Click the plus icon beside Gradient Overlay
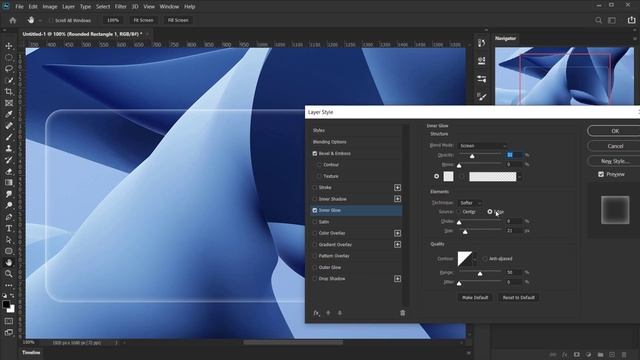Image resolution: width=640 pixels, height=360 pixels. [397, 244]
